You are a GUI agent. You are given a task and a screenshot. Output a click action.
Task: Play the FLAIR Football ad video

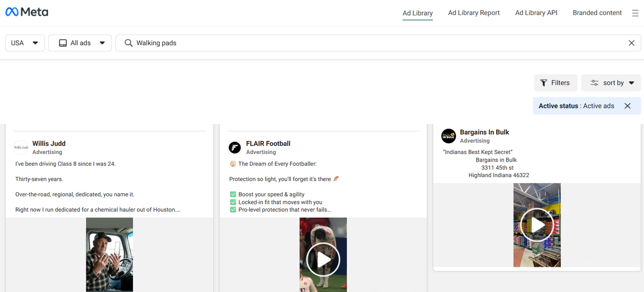point(323,260)
